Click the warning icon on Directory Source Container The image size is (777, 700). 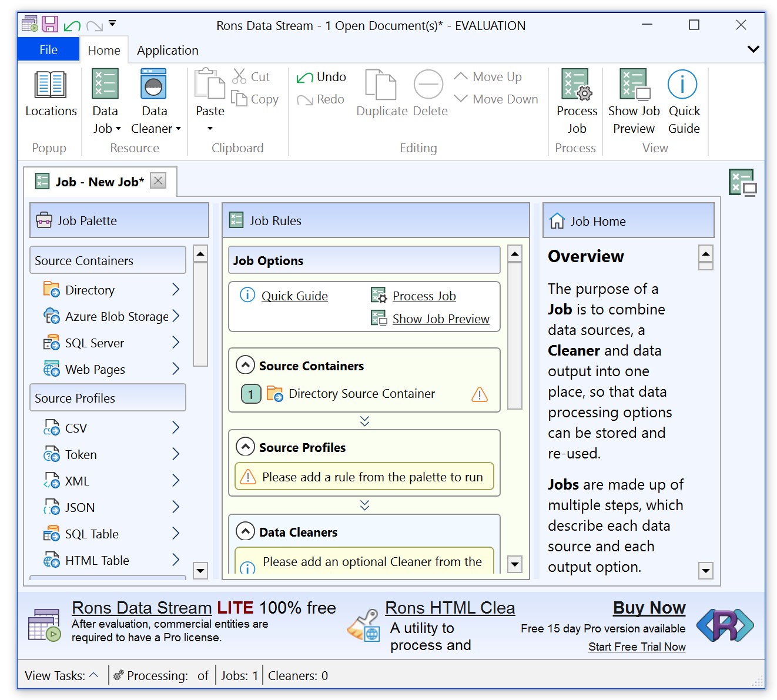point(480,394)
